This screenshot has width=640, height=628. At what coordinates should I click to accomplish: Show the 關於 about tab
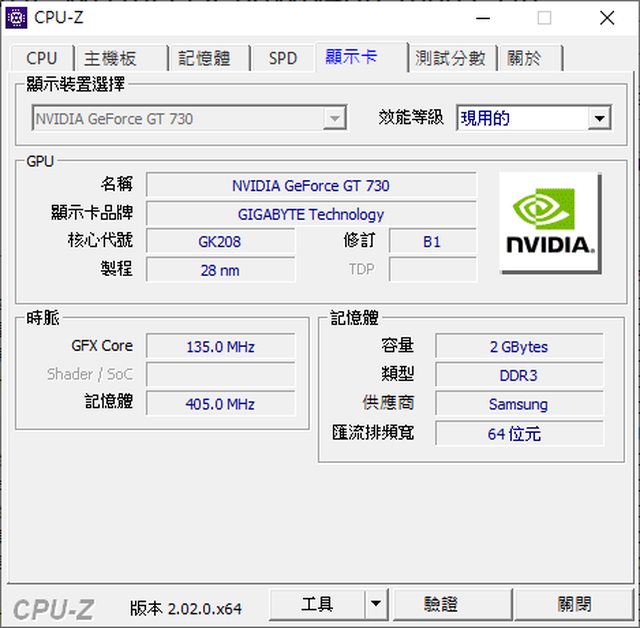(x=524, y=58)
